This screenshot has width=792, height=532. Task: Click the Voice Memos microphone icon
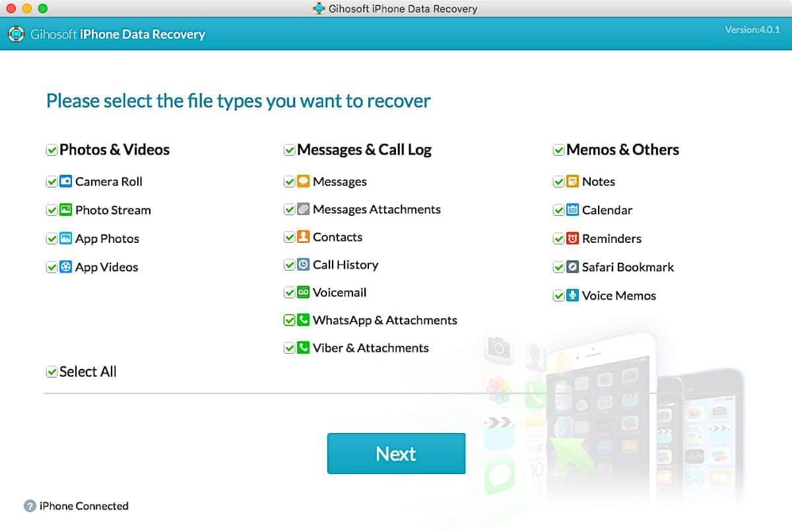point(572,295)
